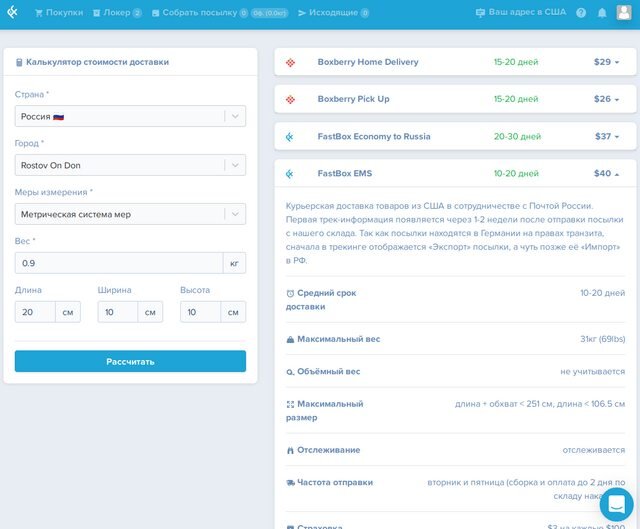This screenshot has height=529, width=640.
Task: Click the box icon by Собрать посылку
Action: 156,13
